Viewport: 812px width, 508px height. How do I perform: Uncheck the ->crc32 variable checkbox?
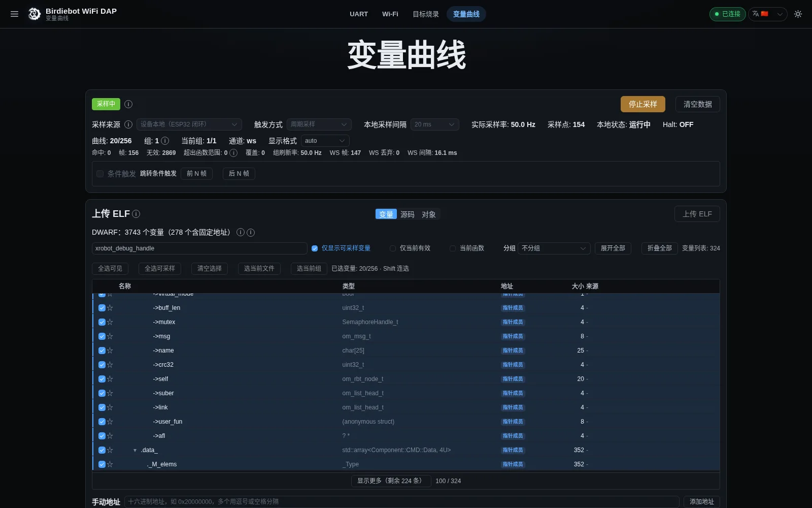click(x=102, y=365)
